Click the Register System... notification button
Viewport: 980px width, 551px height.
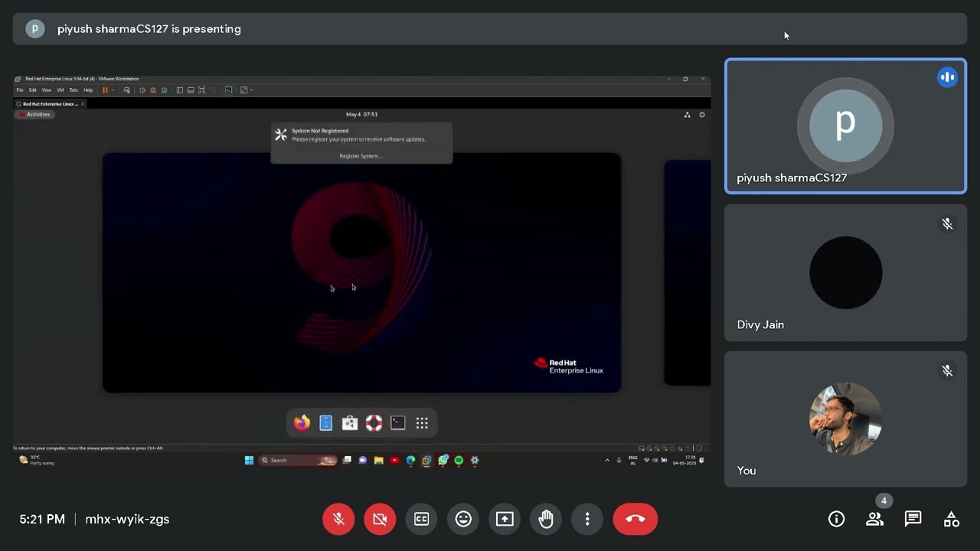pyautogui.click(x=361, y=155)
